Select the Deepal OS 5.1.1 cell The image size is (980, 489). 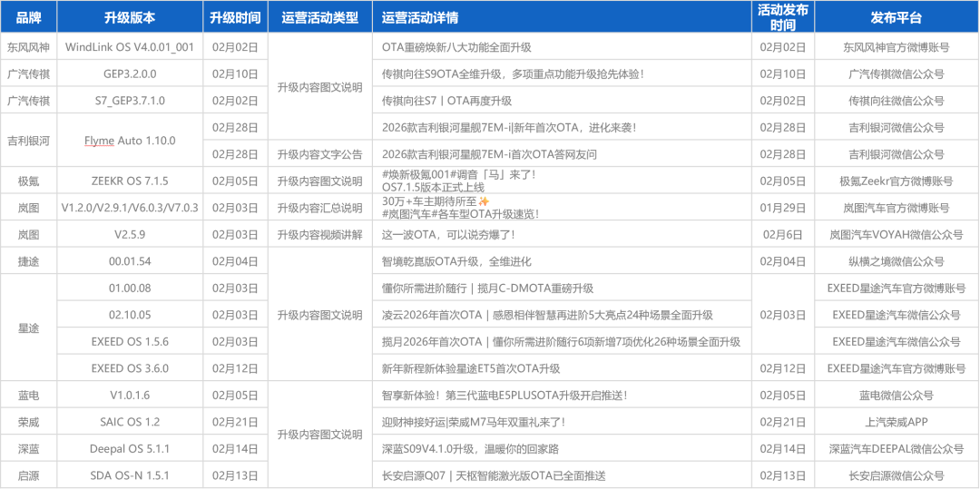(x=130, y=449)
